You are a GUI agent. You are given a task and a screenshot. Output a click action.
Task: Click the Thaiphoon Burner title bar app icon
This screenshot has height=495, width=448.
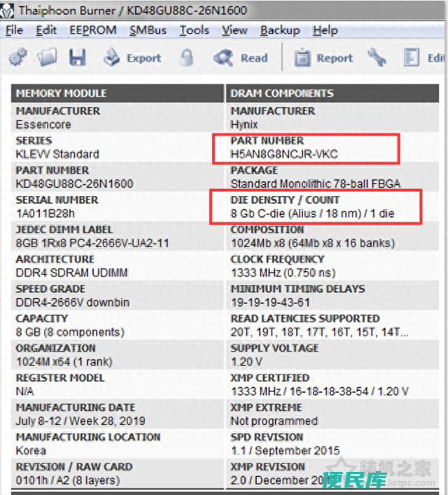(x=7, y=11)
